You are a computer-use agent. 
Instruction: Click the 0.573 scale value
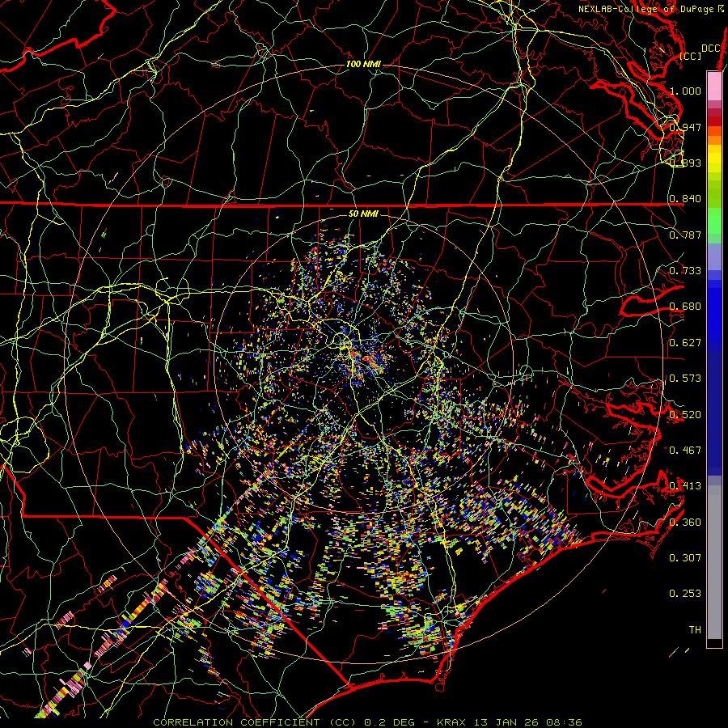coord(685,378)
